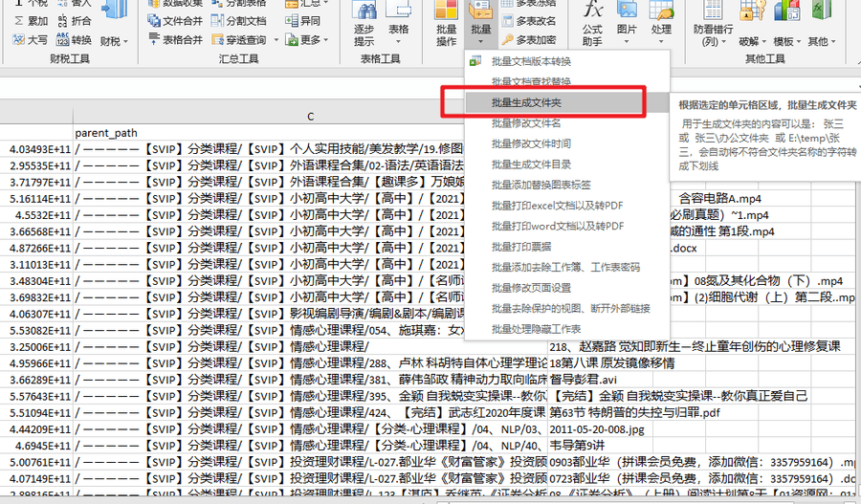861x504 pixels.
Task: Select 批量打印word文档以及转PDF item
Action: (566, 227)
